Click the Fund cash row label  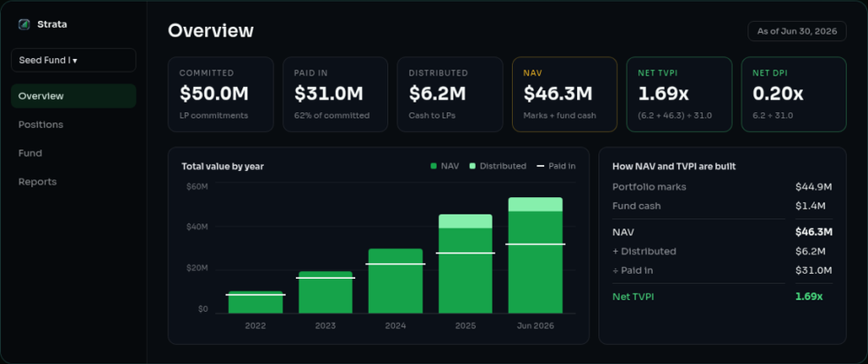(x=636, y=206)
